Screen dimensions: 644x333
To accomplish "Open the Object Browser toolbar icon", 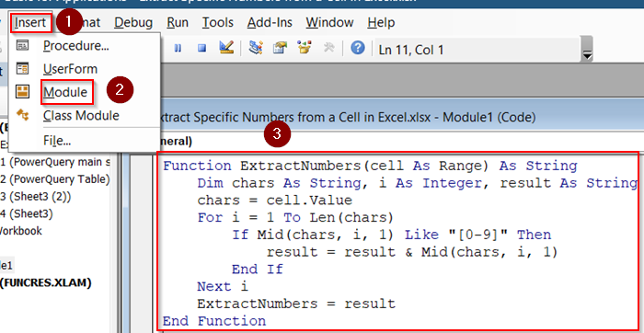I will tap(305, 48).
